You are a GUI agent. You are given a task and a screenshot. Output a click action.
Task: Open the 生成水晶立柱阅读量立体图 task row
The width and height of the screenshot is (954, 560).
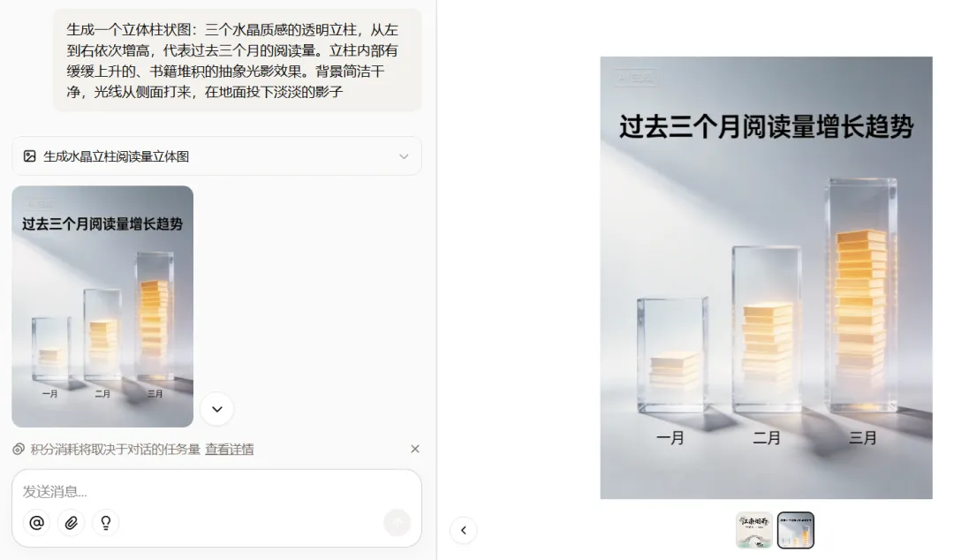[x=216, y=156]
